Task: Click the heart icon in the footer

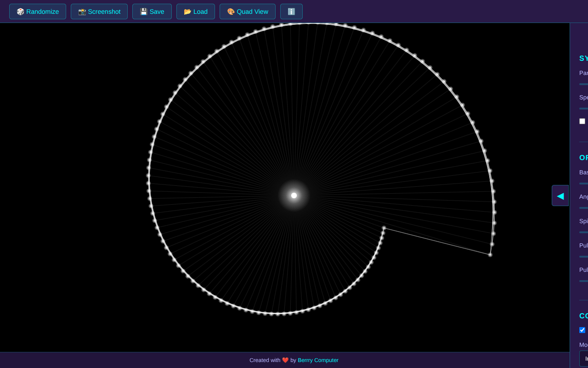Action: coord(285,360)
